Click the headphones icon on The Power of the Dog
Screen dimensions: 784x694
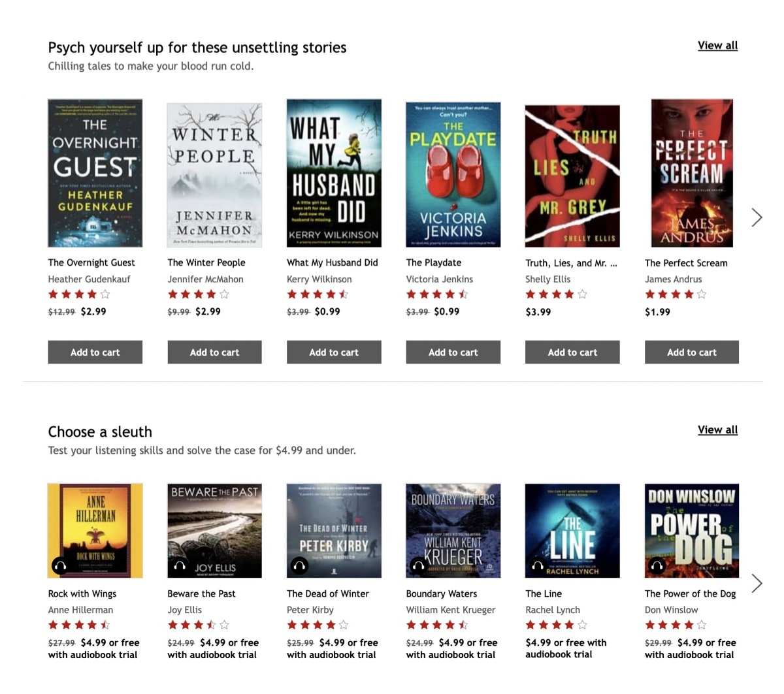click(x=657, y=566)
